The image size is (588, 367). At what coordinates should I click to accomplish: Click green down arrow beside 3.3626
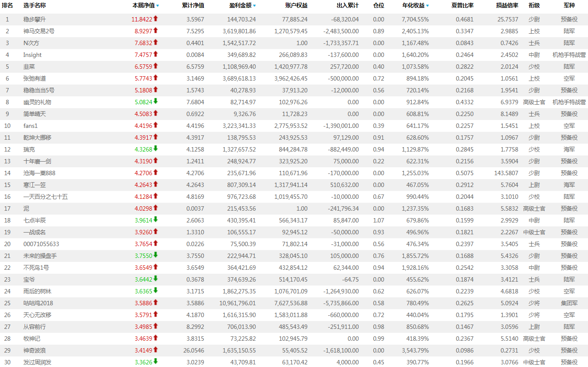[x=156, y=362]
